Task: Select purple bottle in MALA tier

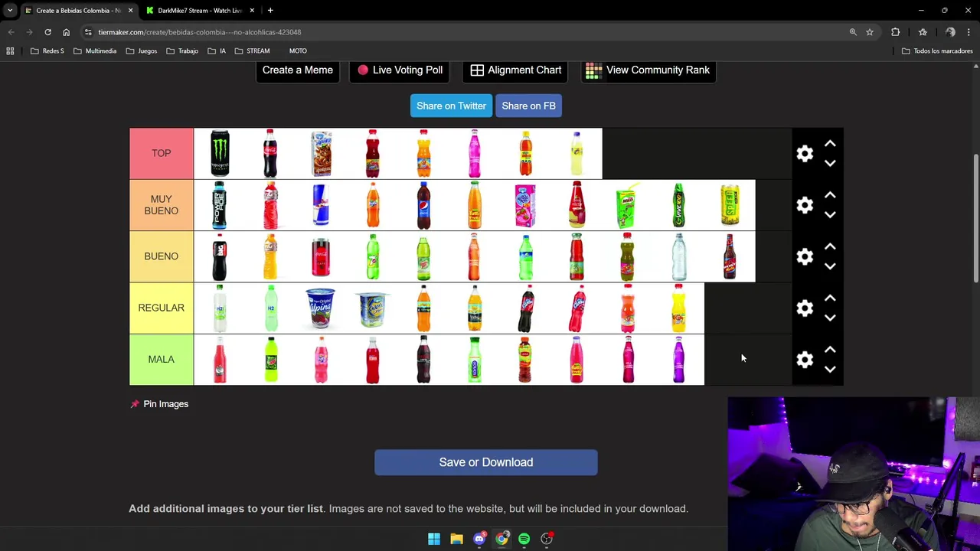Action: click(678, 360)
